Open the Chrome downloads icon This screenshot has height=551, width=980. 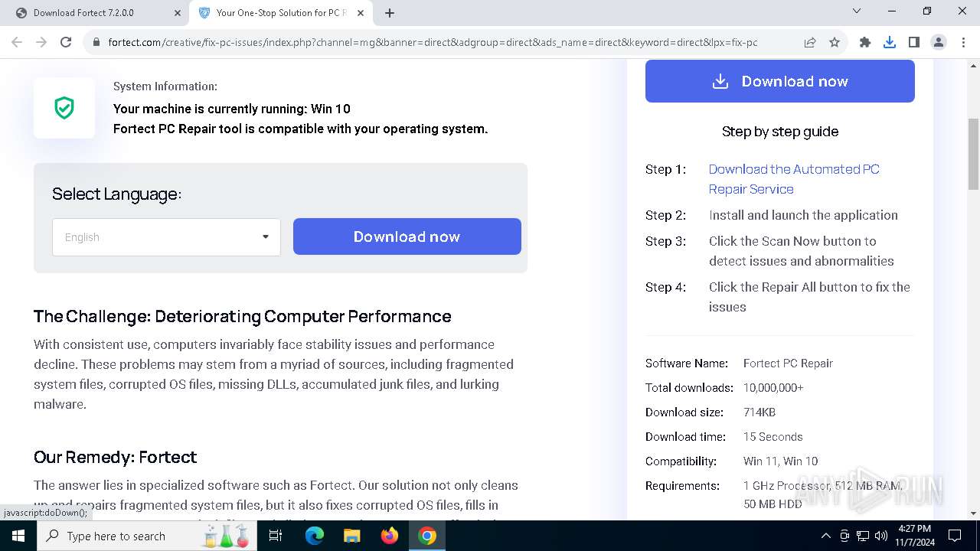pos(890,43)
